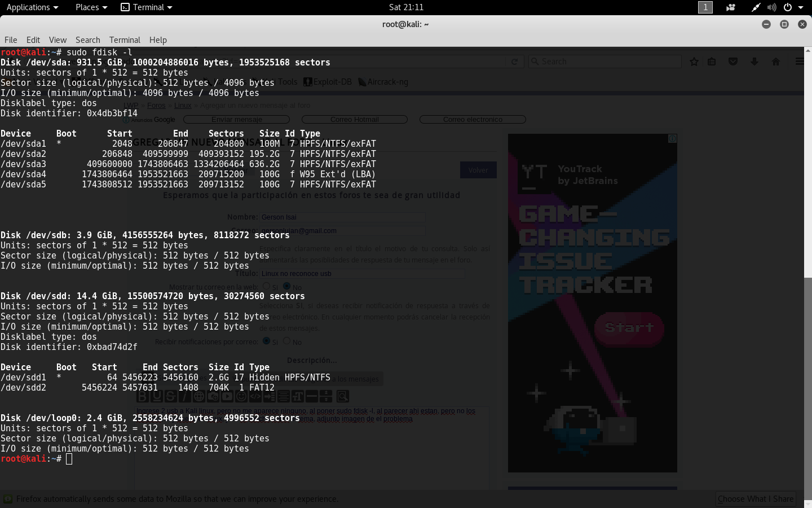Click the power icon in top bar

click(x=788, y=7)
